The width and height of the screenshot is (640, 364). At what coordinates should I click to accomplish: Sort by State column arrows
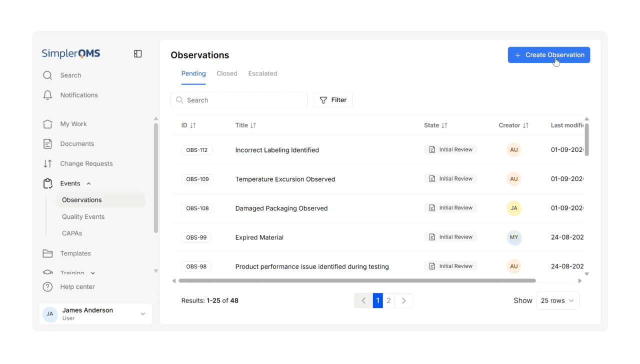pyautogui.click(x=444, y=125)
